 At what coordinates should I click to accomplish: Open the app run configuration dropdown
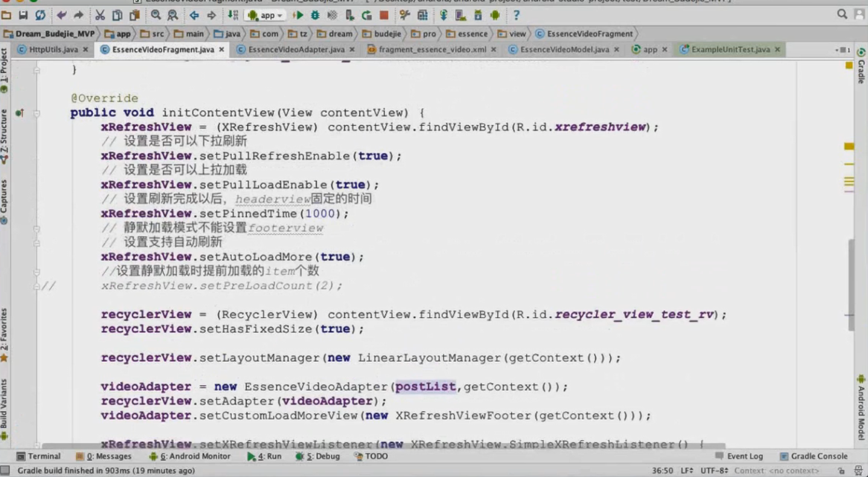[x=266, y=15]
